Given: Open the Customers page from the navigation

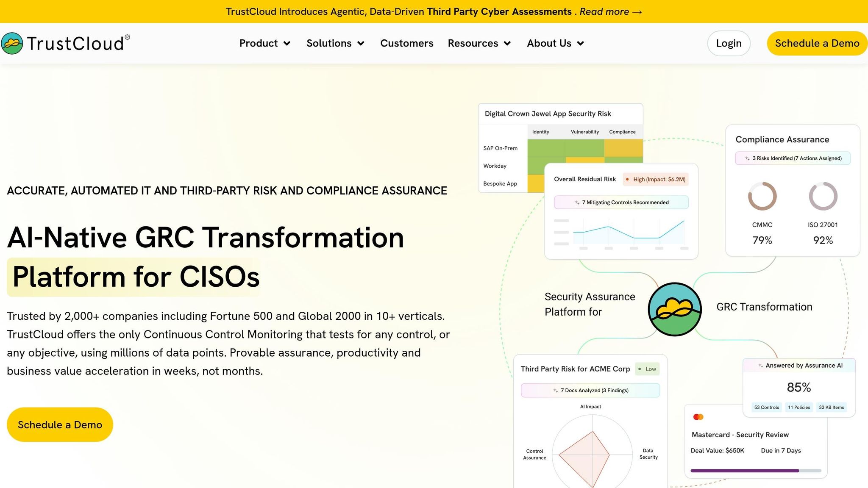Looking at the screenshot, I should 407,43.
